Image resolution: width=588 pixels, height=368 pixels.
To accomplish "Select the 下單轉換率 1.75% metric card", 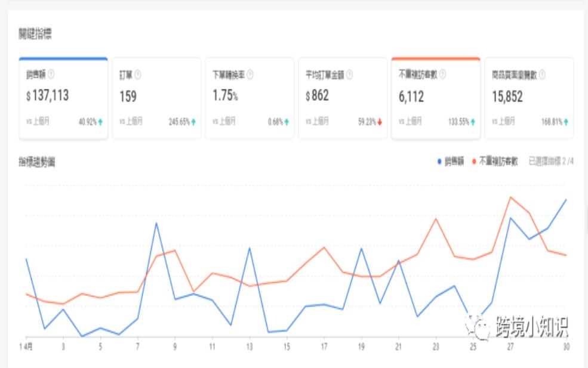I will (x=249, y=98).
